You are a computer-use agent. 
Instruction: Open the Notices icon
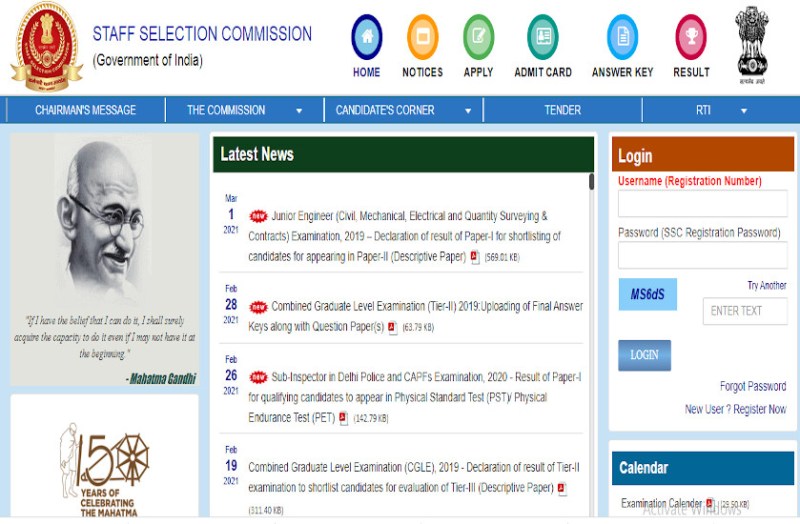tap(422, 37)
